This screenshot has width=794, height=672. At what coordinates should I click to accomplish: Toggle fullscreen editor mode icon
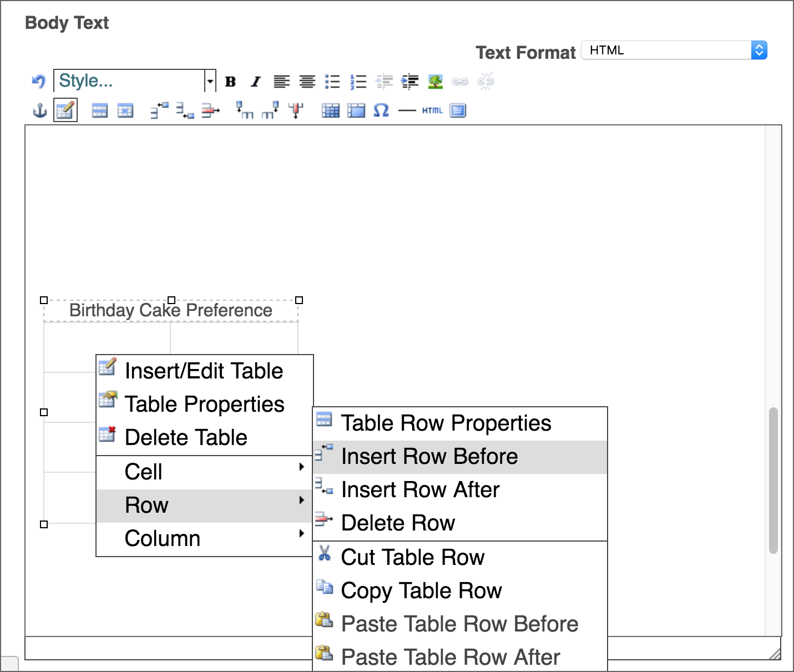click(x=458, y=111)
